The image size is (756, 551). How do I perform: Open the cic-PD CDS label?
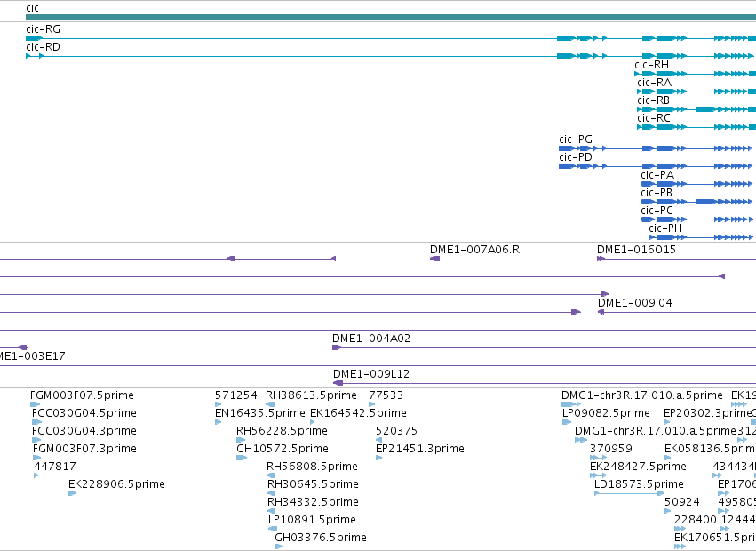[576, 157]
